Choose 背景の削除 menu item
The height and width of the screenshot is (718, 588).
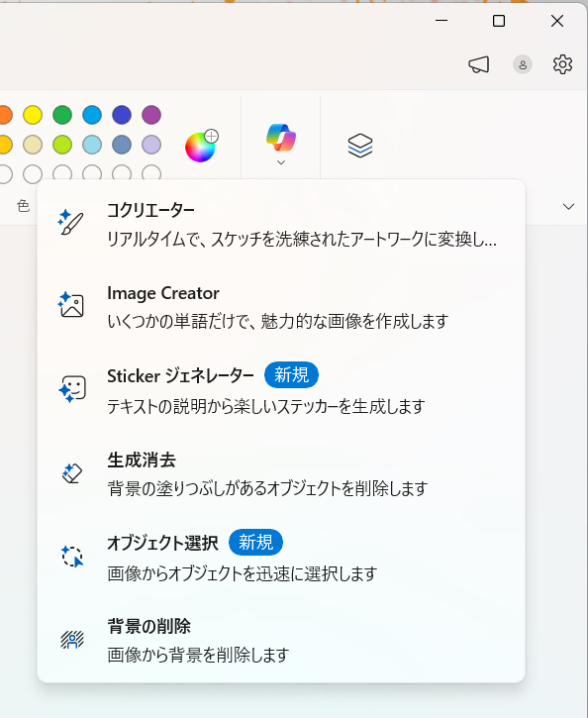(x=281, y=640)
